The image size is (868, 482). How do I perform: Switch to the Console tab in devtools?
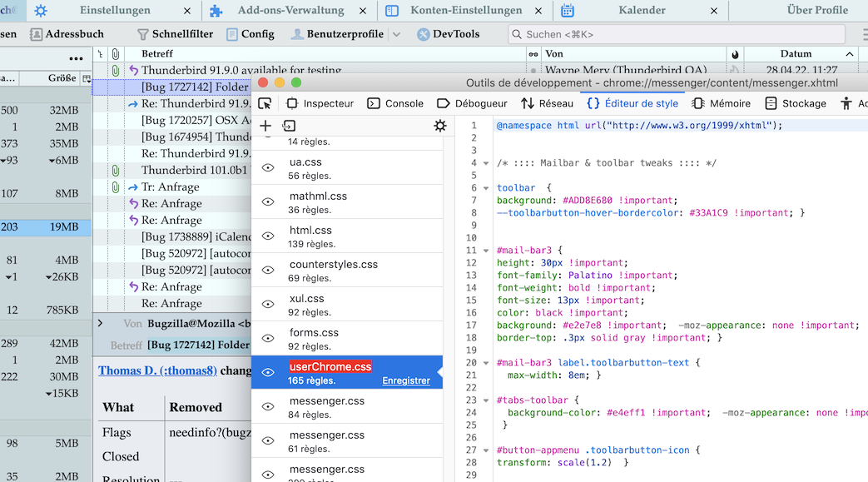[x=395, y=103]
